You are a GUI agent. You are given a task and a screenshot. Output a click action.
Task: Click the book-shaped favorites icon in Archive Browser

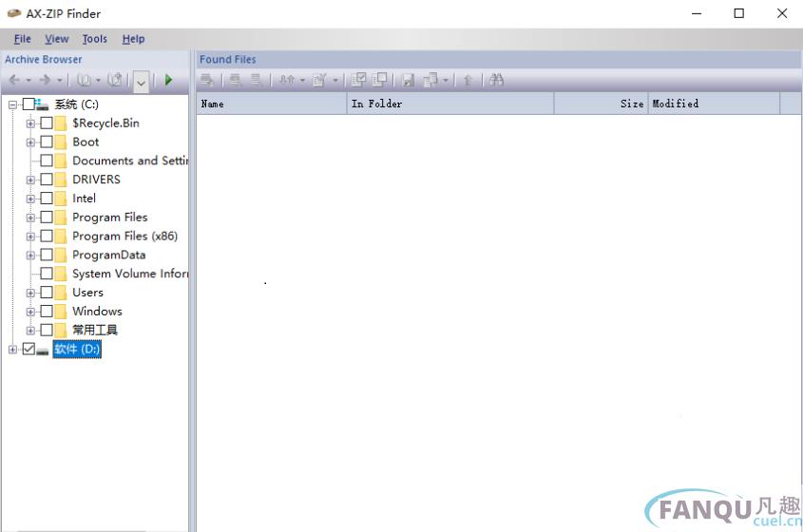point(84,80)
